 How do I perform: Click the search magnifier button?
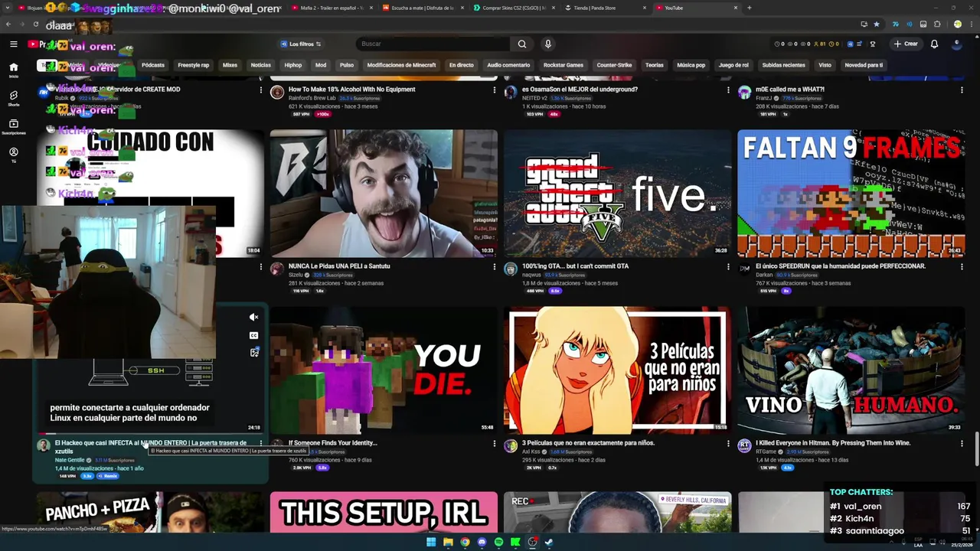[x=522, y=44]
